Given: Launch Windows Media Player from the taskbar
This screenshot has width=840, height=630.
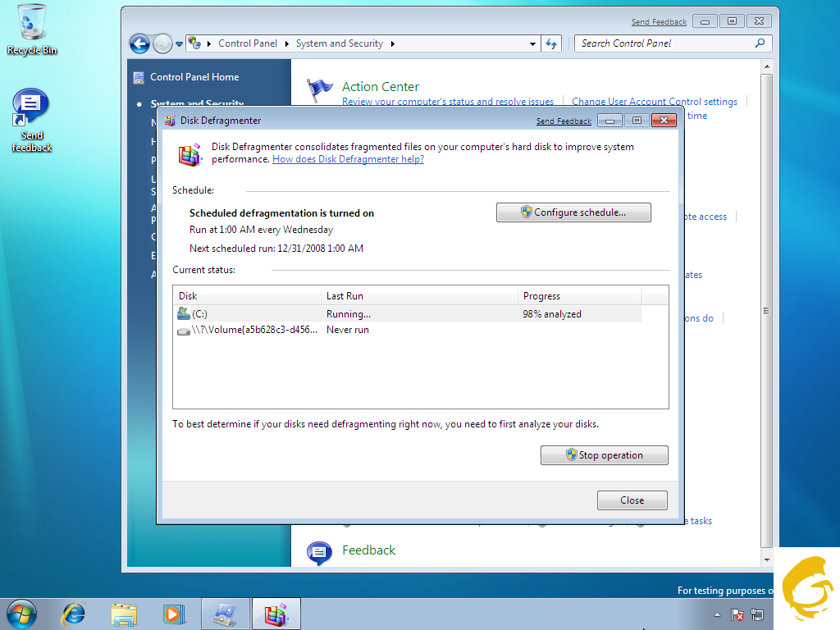Looking at the screenshot, I should (x=173, y=613).
